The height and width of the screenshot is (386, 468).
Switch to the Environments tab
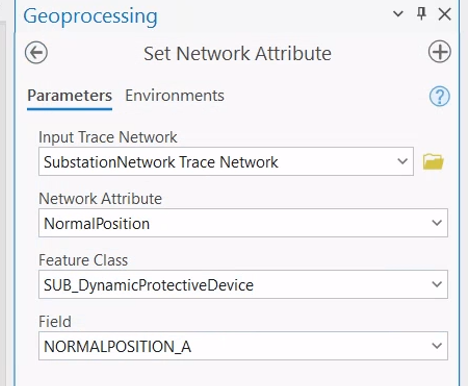175,96
